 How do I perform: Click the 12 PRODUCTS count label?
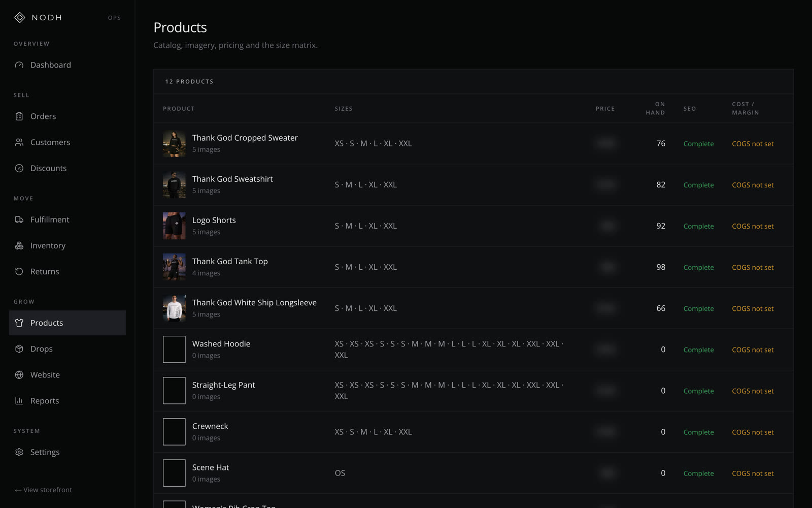click(x=189, y=81)
